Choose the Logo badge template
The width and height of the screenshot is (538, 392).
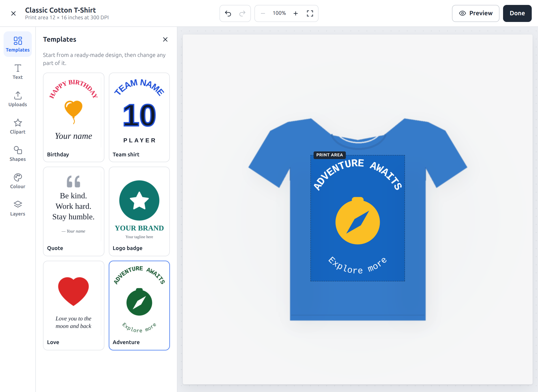139,211
